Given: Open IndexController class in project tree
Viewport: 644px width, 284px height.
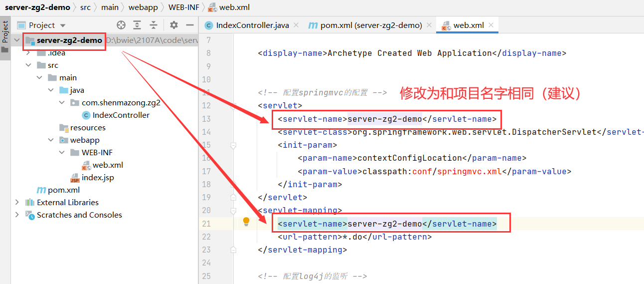Looking at the screenshot, I should (121, 115).
